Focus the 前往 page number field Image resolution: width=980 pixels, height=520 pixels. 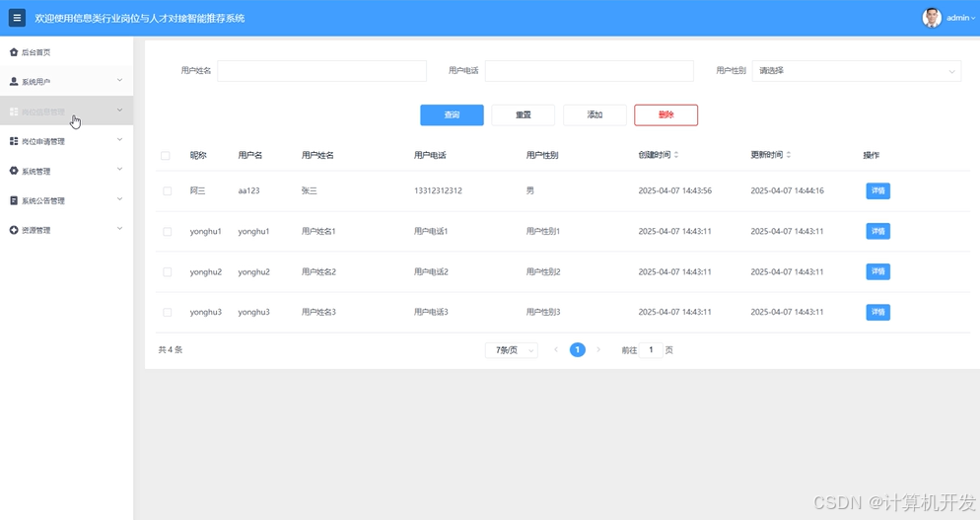[651, 350]
